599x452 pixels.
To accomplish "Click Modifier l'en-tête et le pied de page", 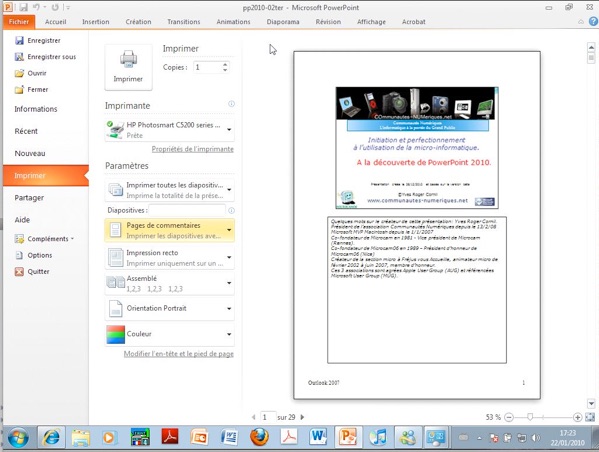I will pos(178,354).
